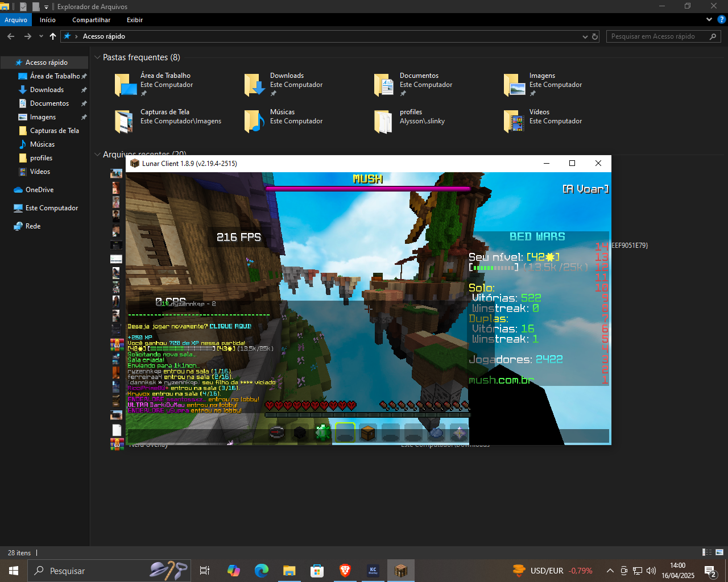Open the profiles frequent folder icon
Viewport: 728px width, 582px height.
coord(384,121)
